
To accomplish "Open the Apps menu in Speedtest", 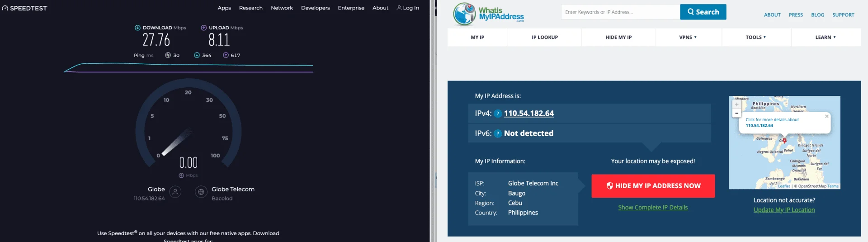I will tap(224, 8).
